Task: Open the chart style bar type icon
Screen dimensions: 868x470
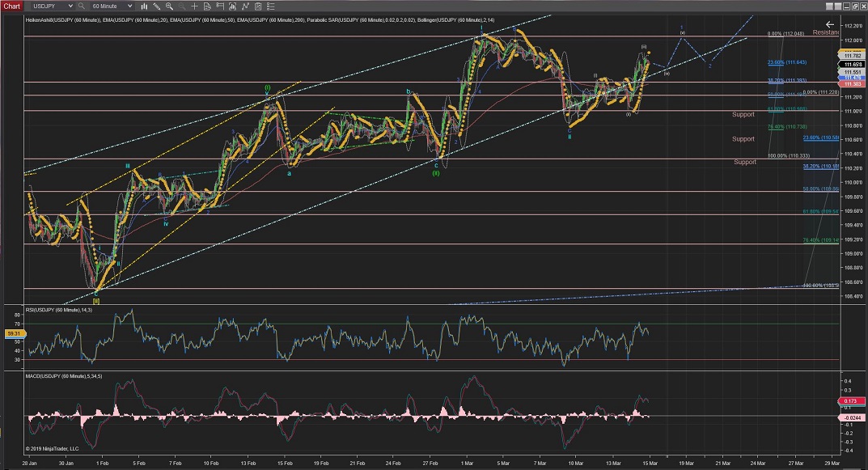Action: pyautogui.click(x=146, y=6)
